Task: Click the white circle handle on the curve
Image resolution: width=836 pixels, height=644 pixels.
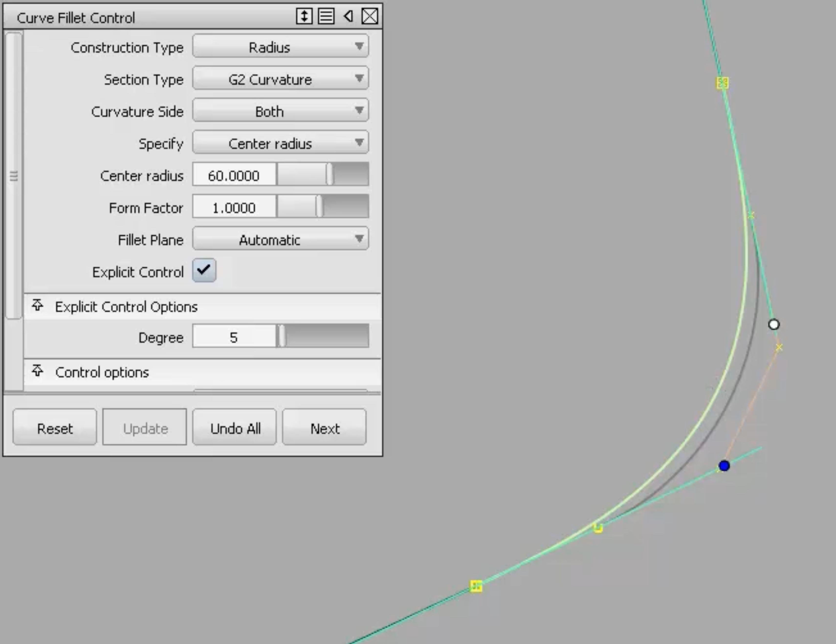Action: [x=774, y=325]
